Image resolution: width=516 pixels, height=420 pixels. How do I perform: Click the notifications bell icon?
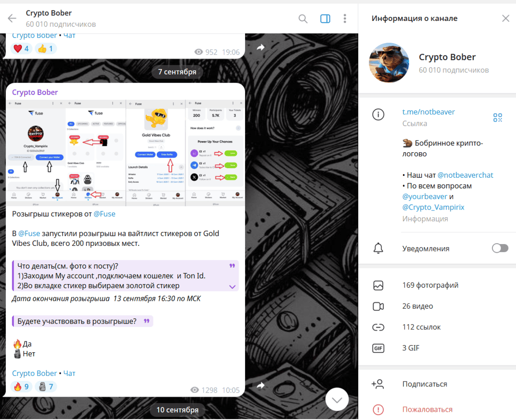pyautogui.click(x=378, y=248)
